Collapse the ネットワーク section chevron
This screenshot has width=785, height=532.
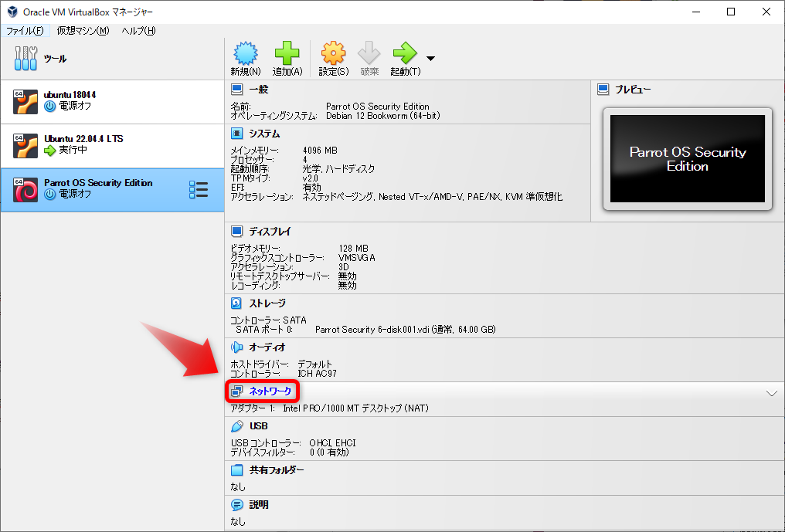click(x=772, y=393)
